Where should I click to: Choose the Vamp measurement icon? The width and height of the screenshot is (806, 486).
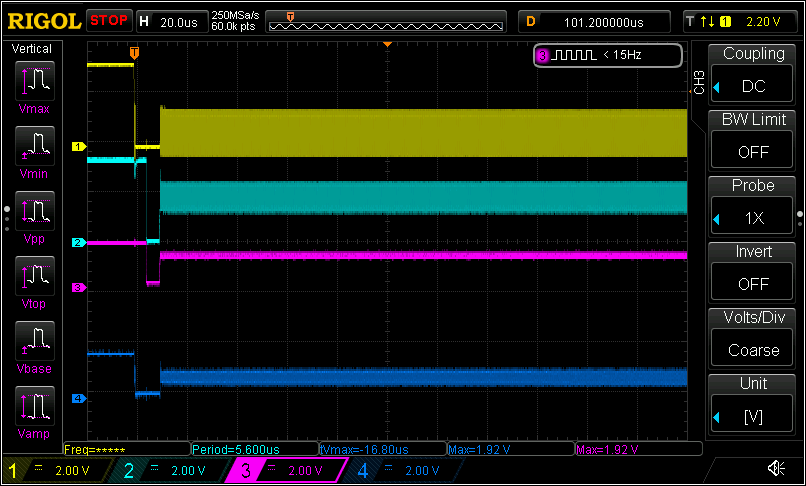click(35, 407)
